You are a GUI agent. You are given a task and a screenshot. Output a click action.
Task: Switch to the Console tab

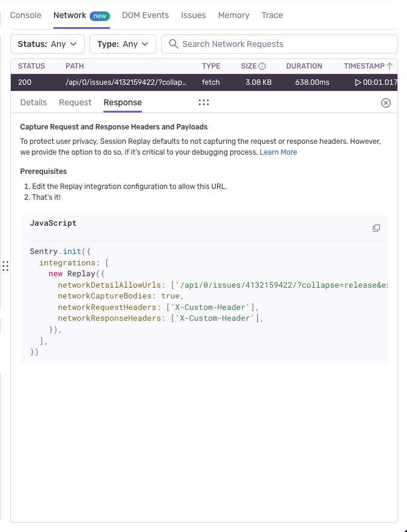25,16
